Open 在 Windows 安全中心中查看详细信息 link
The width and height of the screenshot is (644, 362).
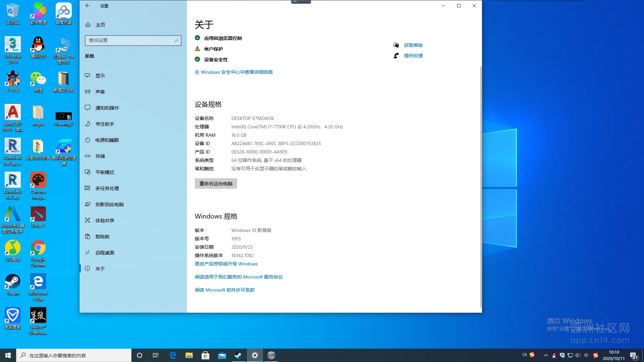(x=234, y=72)
